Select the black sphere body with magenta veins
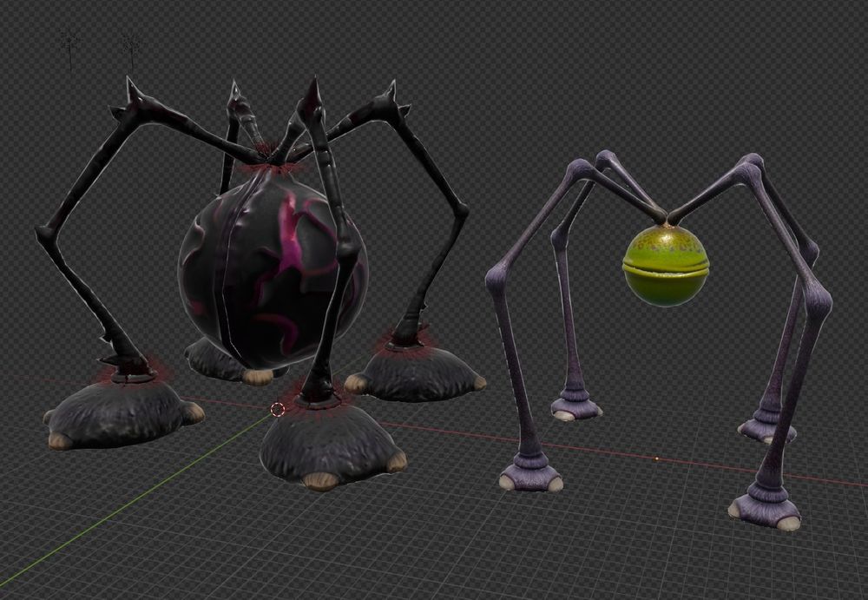Screen dimensions: 868x600 click(273, 268)
